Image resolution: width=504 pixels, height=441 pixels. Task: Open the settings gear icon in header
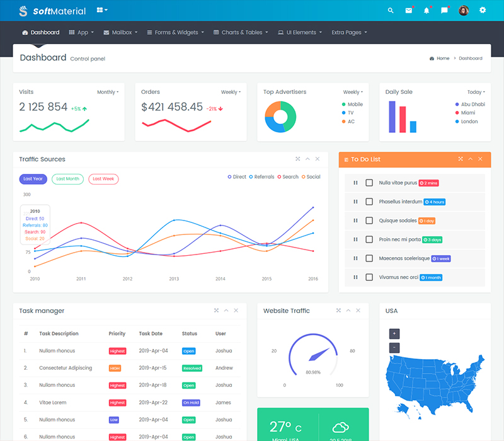pyautogui.click(x=483, y=11)
